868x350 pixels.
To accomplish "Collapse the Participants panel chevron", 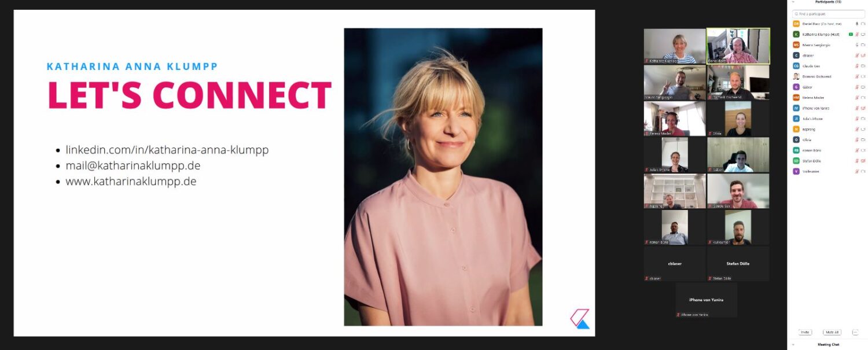I will 793,2.
